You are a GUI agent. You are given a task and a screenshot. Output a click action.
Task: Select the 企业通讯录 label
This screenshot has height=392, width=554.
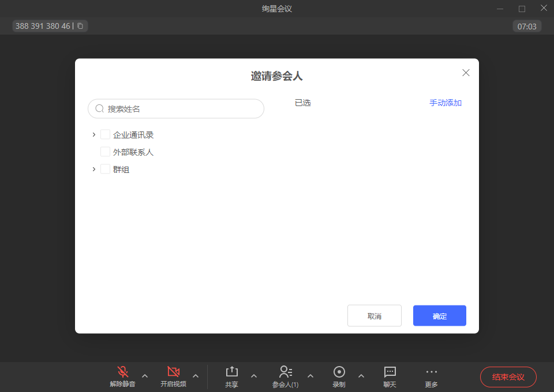pyautogui.click(x=133, y=135)
